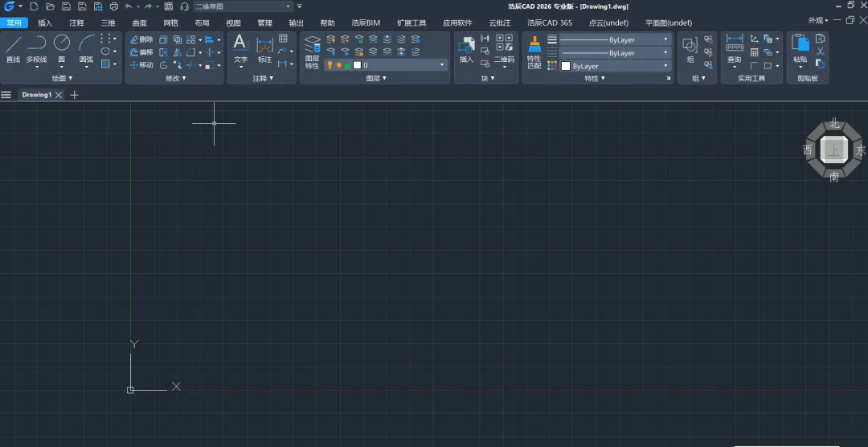Screen dimensions: 868x447
Task: Click the ViewCube 北 north label
Action: tap(834, 124)
